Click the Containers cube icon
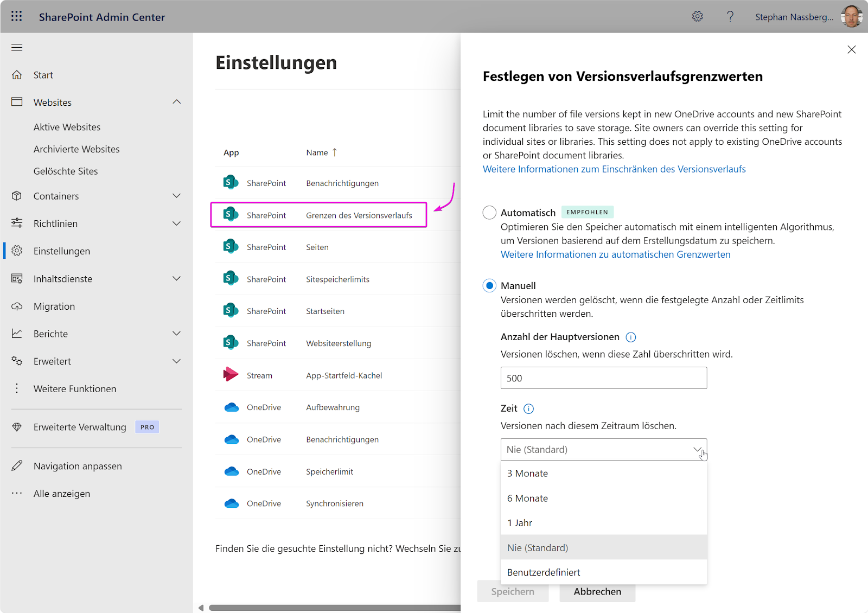 17,196
